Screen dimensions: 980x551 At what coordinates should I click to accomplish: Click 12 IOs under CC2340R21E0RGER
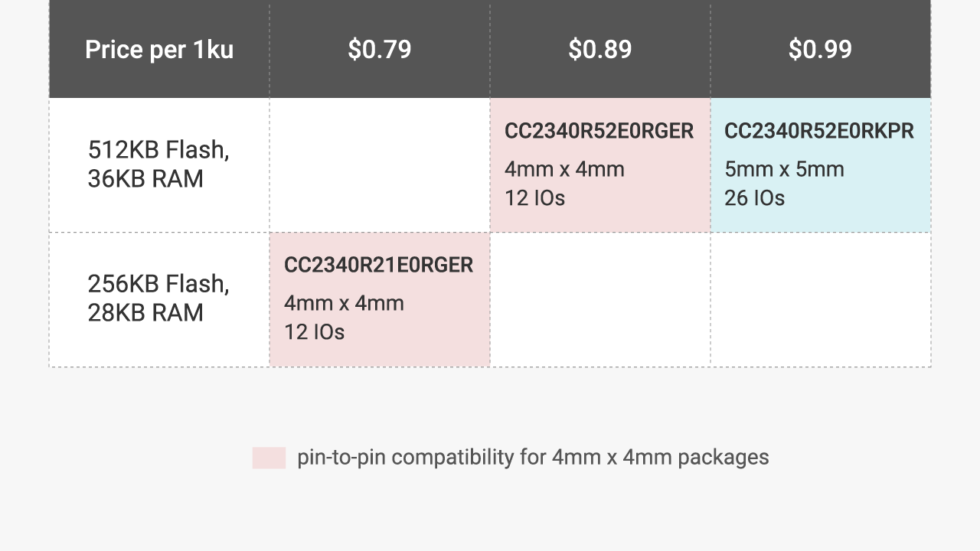[314, 332]
